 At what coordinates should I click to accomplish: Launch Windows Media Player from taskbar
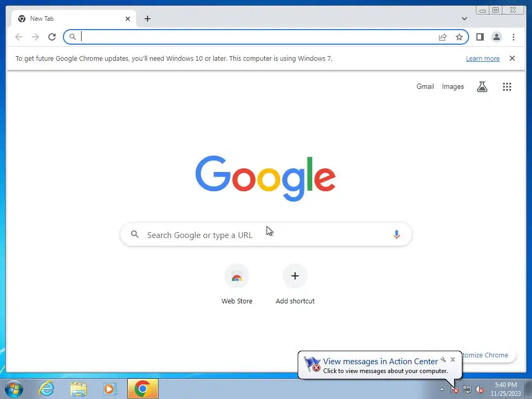(110, 389)
